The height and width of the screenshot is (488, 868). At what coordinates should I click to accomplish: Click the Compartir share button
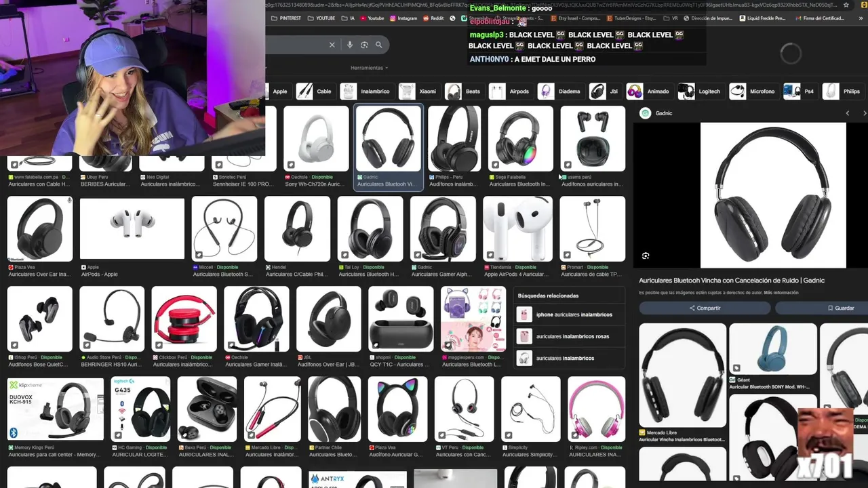[x=705, y=308]
